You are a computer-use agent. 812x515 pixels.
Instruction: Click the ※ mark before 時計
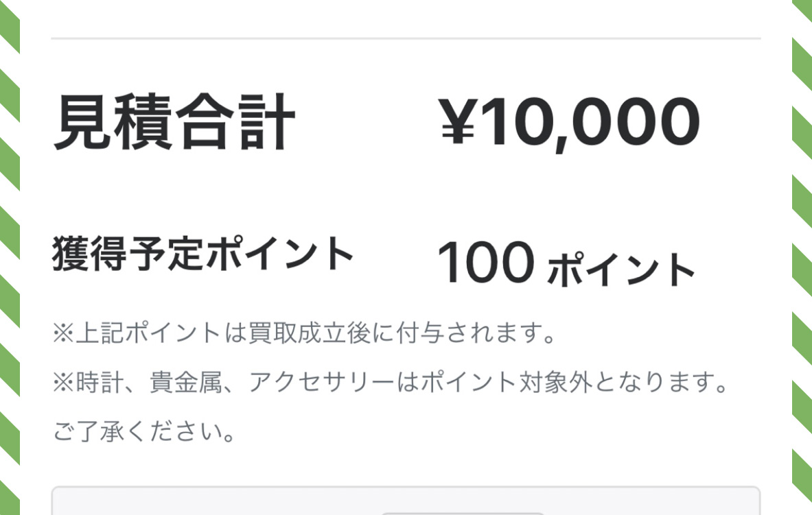(x=64, y=383)
